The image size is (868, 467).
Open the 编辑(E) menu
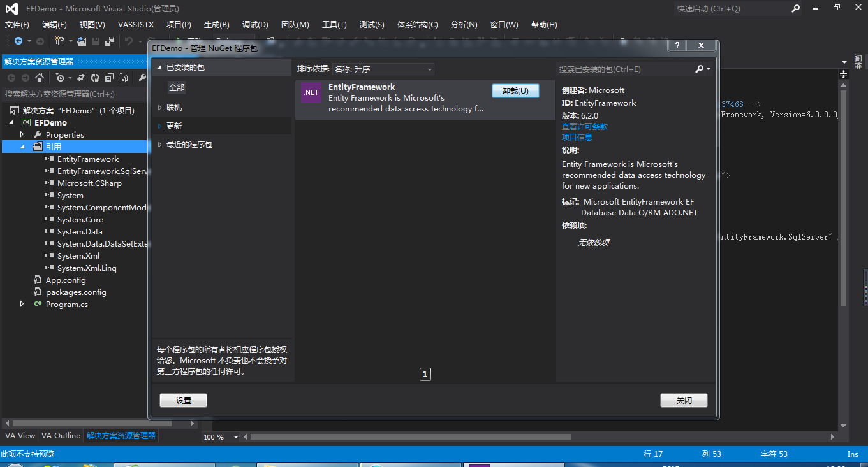tap(54, 25)
